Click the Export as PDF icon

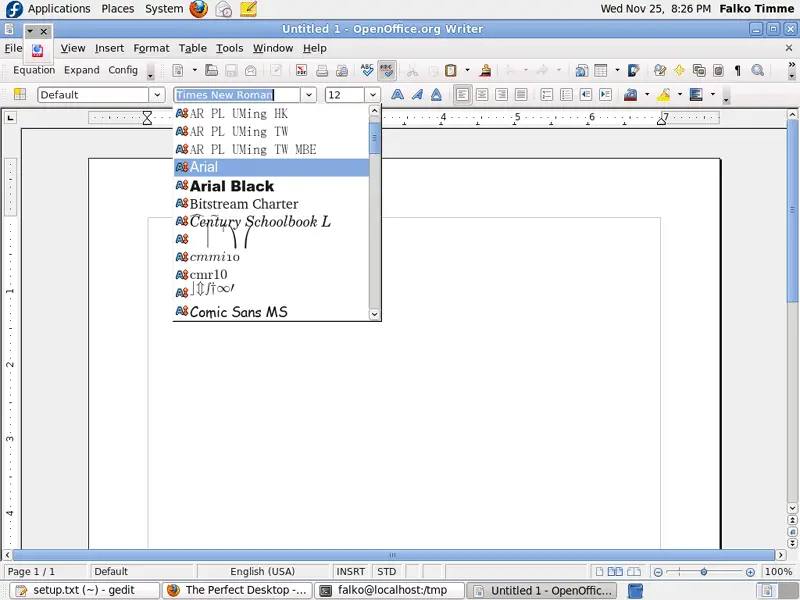[302, 70]
